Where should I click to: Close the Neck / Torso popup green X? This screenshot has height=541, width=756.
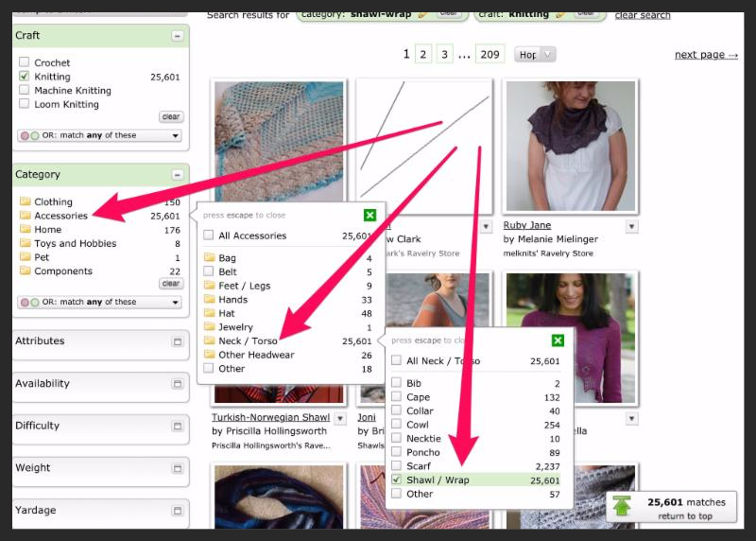click(558, 340)
